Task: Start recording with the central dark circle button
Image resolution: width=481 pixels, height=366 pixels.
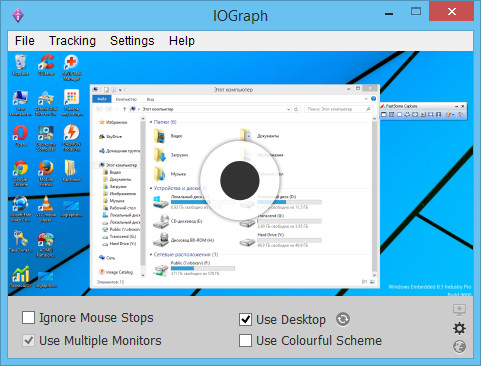Action: (x=240, y=180)
